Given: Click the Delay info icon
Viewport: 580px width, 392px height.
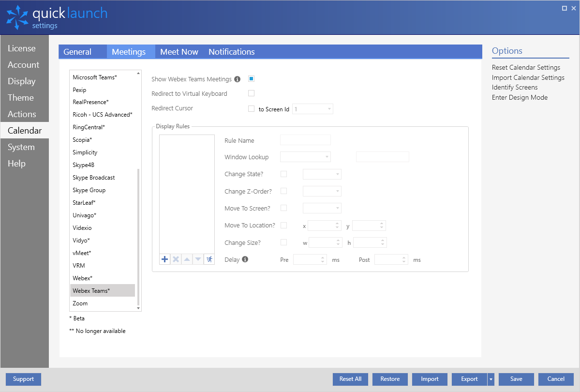Looking at the screenshot, I should pyautogui.click(x=245, y=259).
